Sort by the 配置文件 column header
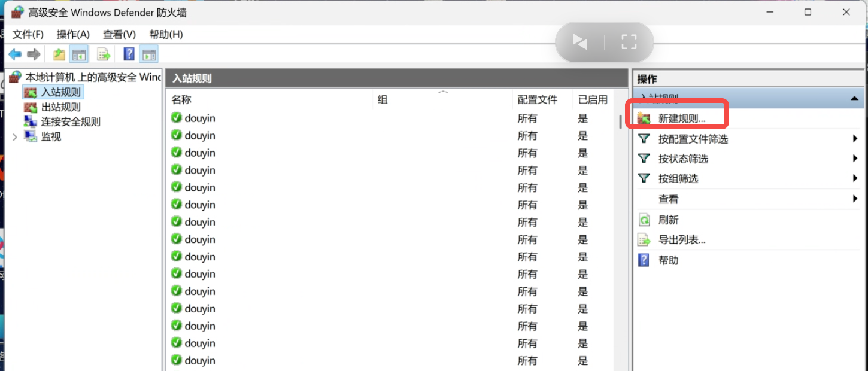 tap(542, 99)
